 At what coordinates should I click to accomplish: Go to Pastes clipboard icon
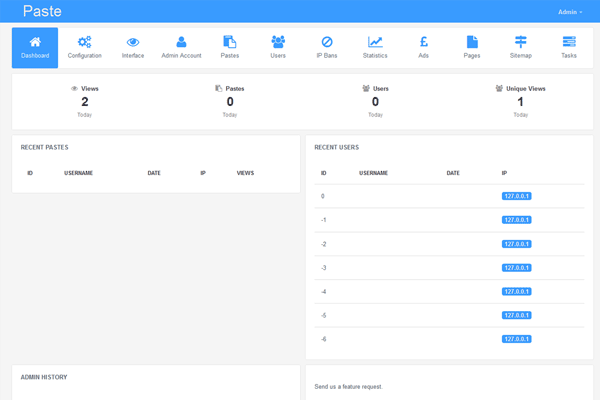coord(230,42)
